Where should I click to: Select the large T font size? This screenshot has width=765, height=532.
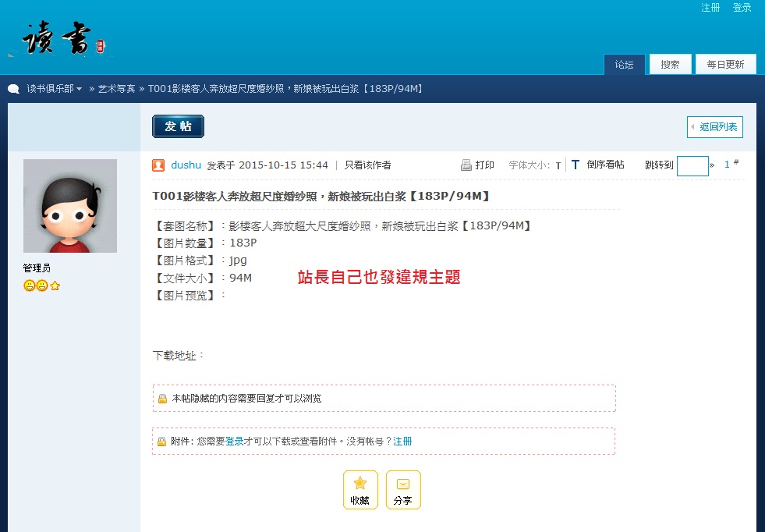click(x=576, y=165)
